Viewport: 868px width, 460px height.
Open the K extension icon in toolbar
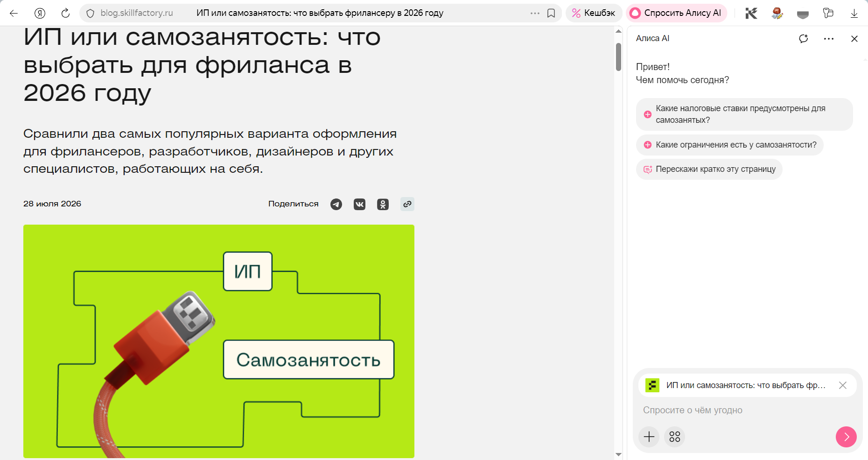[751, 13]
